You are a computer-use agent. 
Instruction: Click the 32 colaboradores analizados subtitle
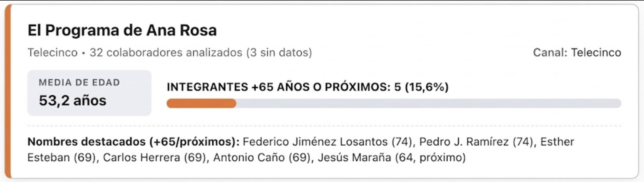click(166, 52)
